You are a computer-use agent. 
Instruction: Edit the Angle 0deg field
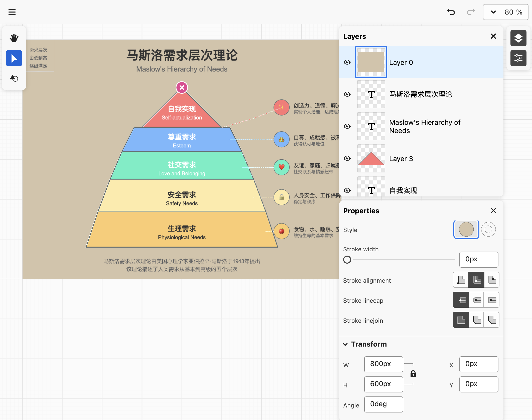[383, 404]
